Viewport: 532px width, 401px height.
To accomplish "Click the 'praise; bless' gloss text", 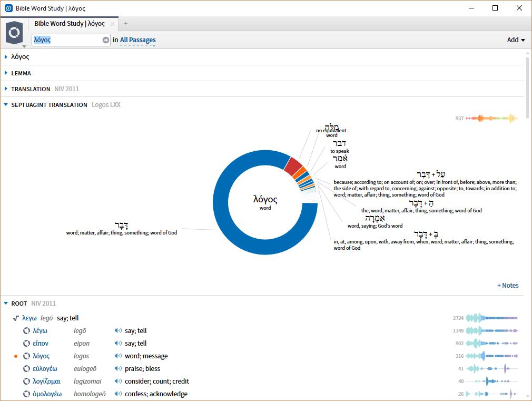I will (x=143, y=368).
